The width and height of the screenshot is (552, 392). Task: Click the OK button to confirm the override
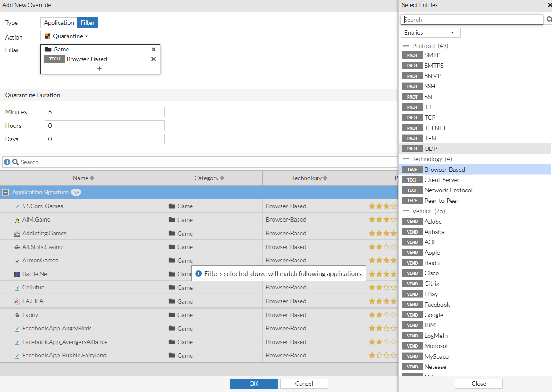tap(253, 384)
